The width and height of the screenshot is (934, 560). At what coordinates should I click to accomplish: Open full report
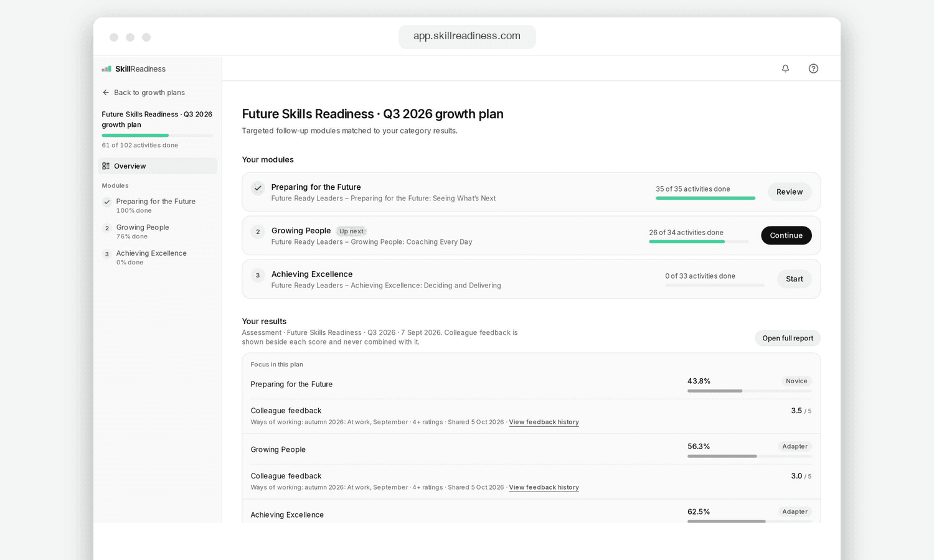(788, 338)
